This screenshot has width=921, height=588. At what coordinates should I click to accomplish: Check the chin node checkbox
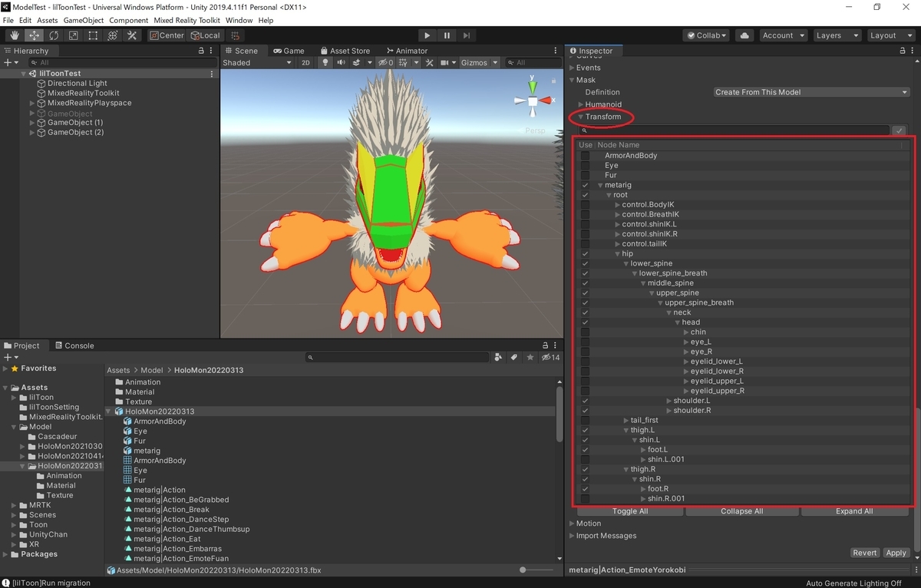(x=586, y=332)
